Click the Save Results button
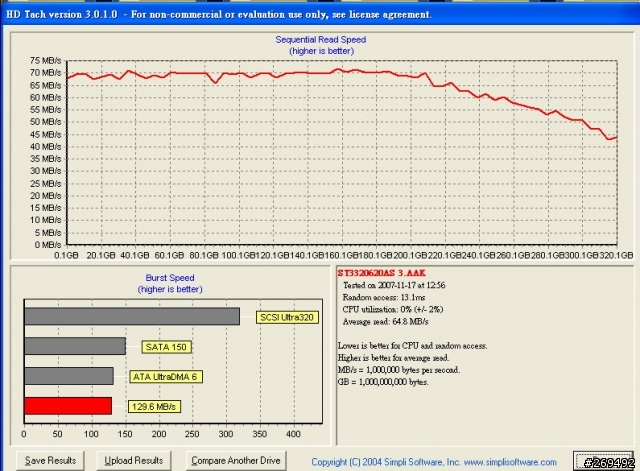 tap(50, 460)
